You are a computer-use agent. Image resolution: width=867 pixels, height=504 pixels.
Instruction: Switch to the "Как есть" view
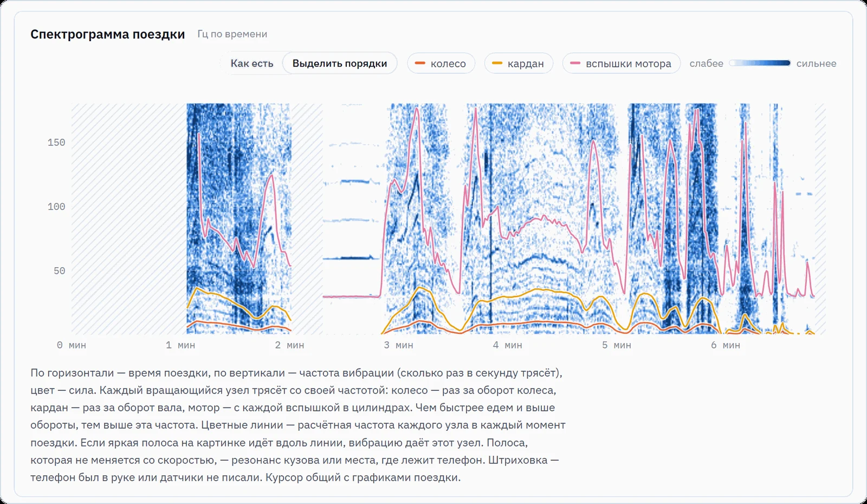tap(252, 63)
